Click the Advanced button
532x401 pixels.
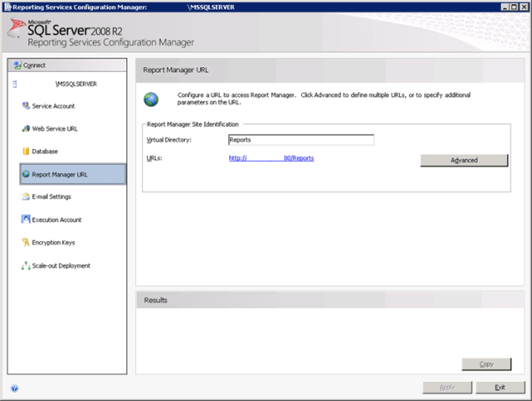click(463, 160)
